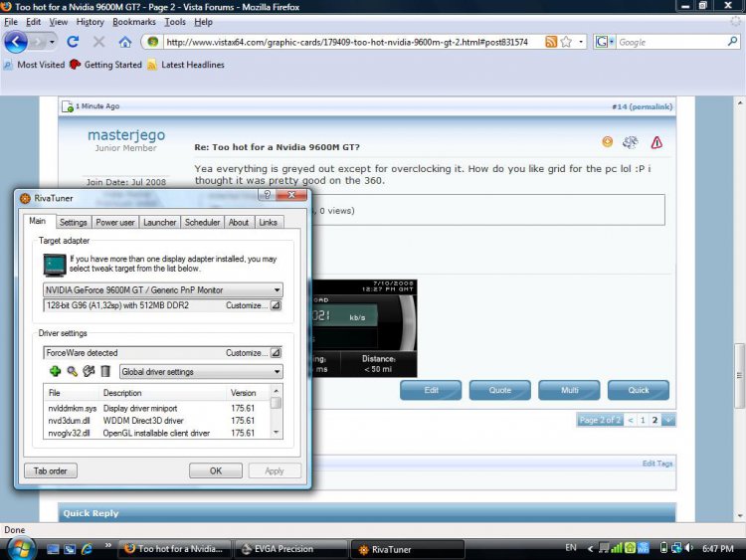Click the site identity icon in URL bar
746x560 pixels.
coord(153,42)
